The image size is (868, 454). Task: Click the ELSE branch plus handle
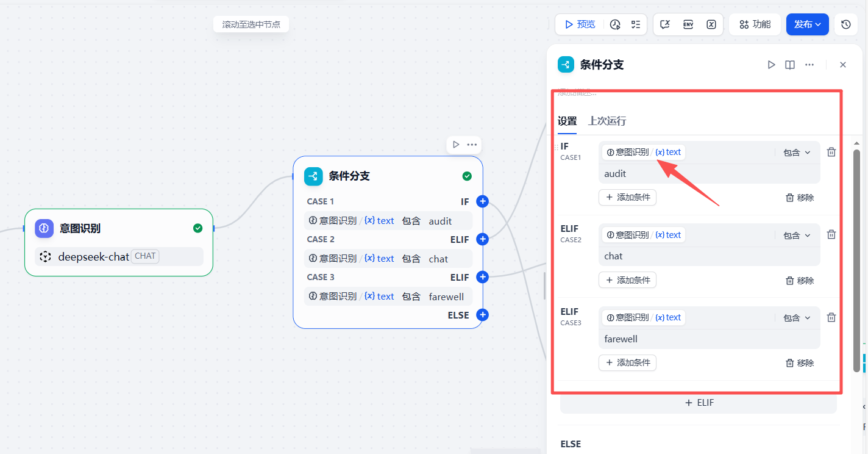482,315
